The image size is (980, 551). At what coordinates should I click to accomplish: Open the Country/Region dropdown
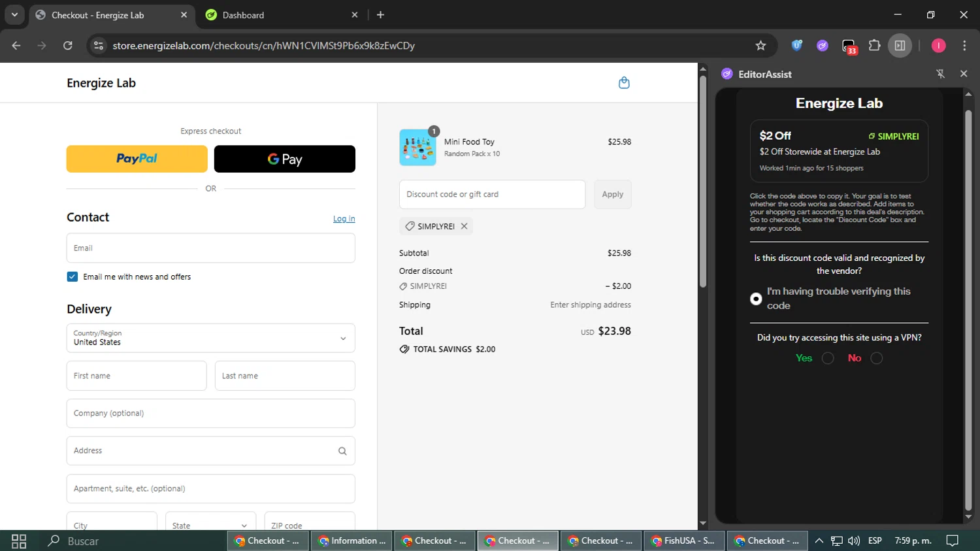211,338
